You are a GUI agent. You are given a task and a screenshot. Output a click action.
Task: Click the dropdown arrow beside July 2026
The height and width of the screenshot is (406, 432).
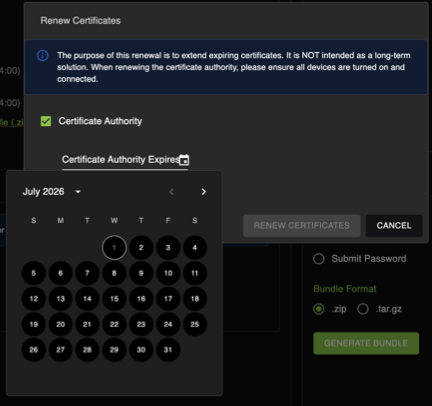click(78, 192)
